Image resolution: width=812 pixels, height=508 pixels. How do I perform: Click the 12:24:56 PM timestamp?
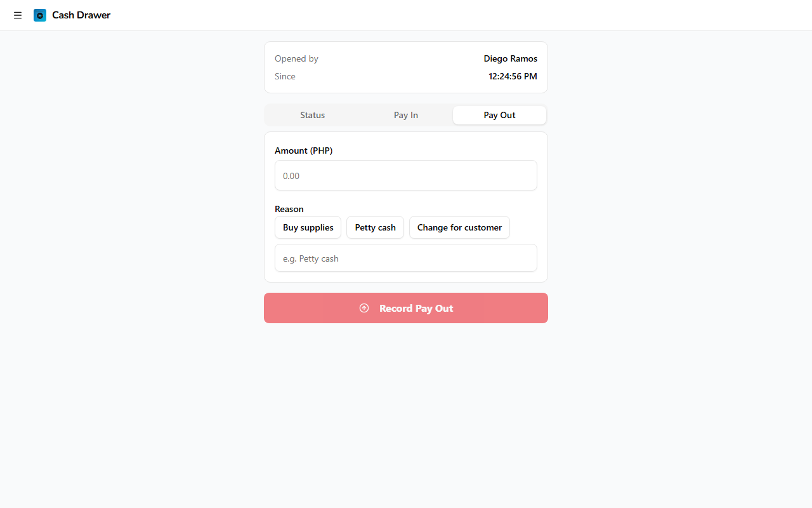pos(513,76)
